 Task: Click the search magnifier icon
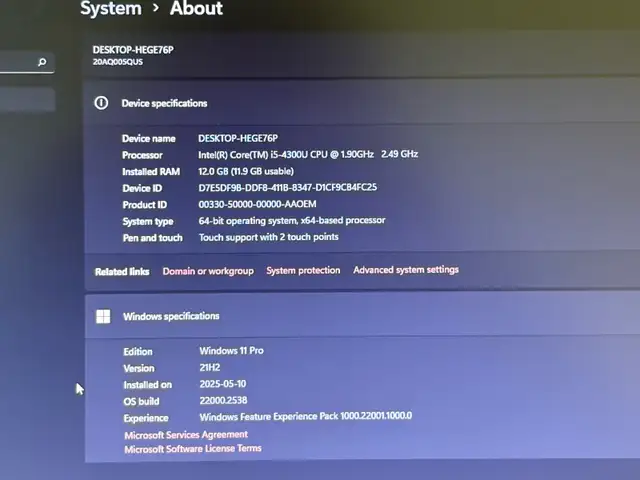click(x=42, y=62)
